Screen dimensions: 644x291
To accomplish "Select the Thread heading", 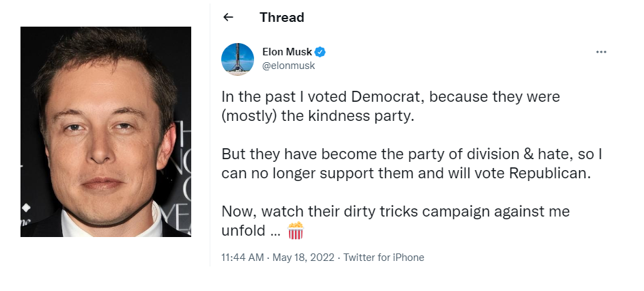I will [282, 18].
